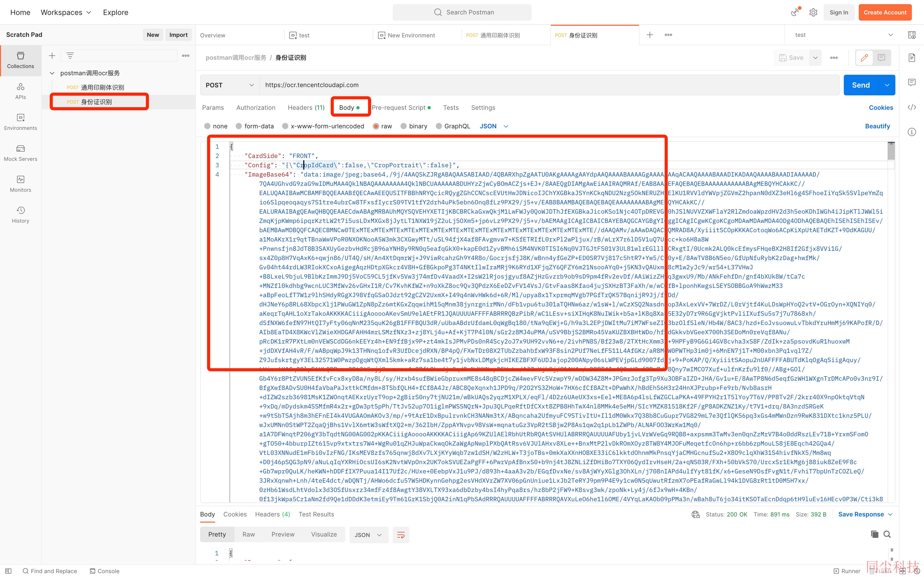Viewport: 924px width, 577px height.
Task: Open the History sidebar section
Action: 21,215
